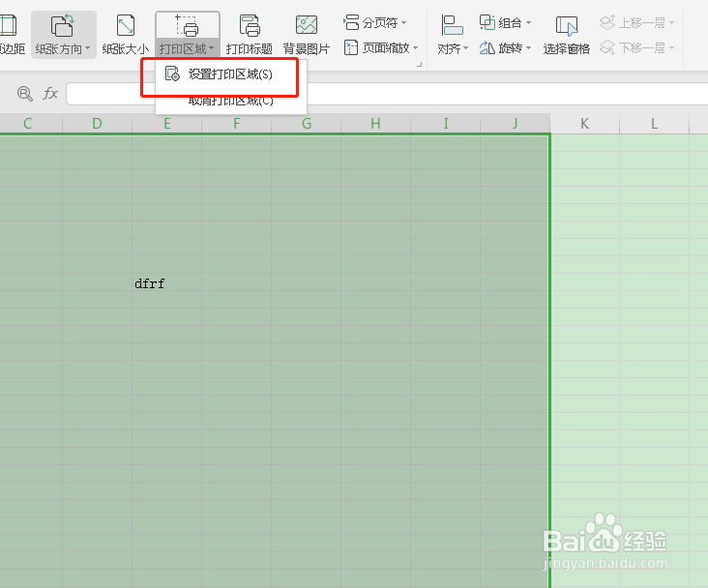708x588 pixels.
Task: Click the formula bar input field
Action: point(387,94)
